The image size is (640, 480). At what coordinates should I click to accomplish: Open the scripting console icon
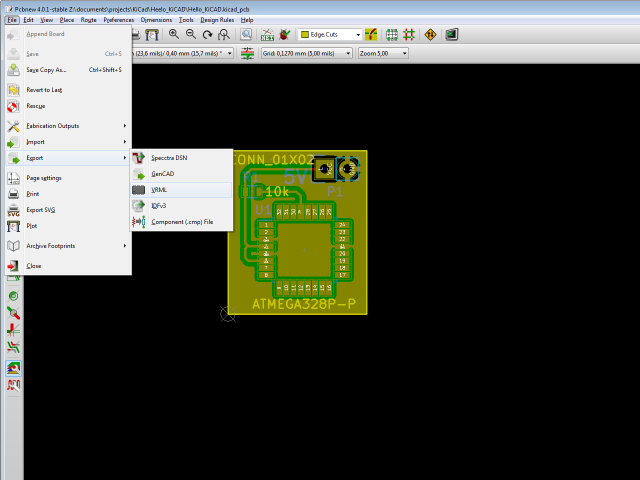pyautogui.click(x=451, y=35)
